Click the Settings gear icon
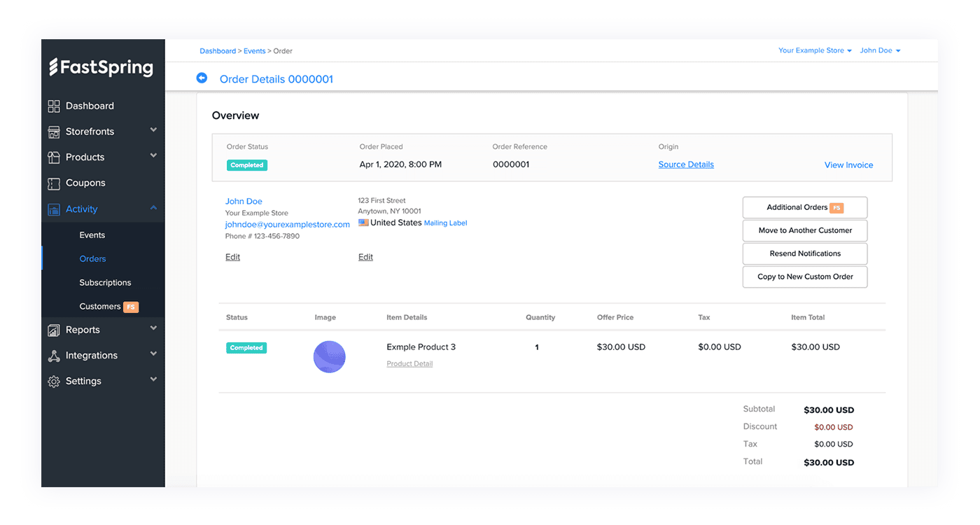 click(54, 381)
